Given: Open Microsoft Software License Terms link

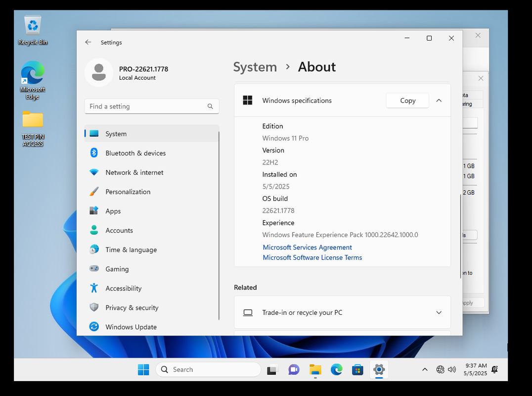Looking at the screenshot, I should pyautogui.click(x=312, y=257).
